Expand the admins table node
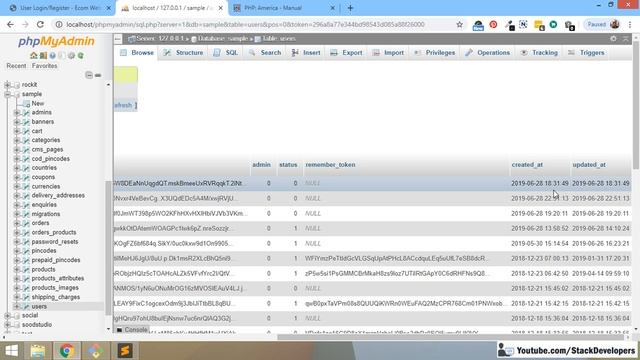 click(x=17, y=112)
